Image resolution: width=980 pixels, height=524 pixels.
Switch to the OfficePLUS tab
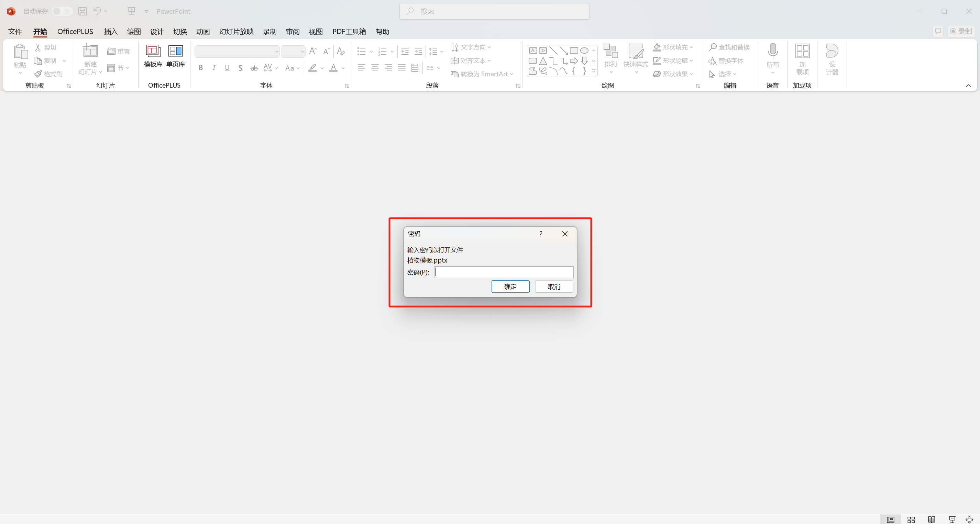[75, 32]
